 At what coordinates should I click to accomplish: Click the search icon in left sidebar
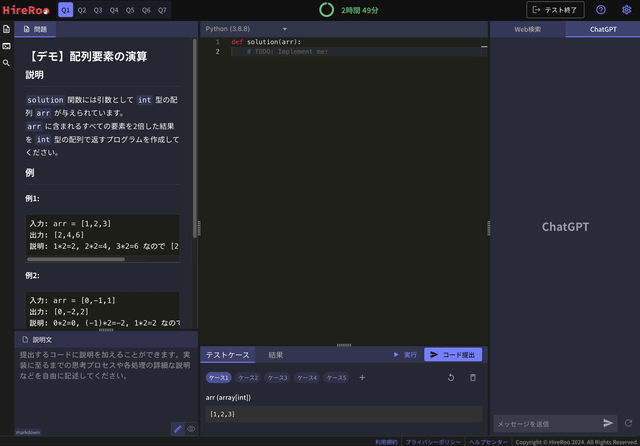(x=6, y=63)
